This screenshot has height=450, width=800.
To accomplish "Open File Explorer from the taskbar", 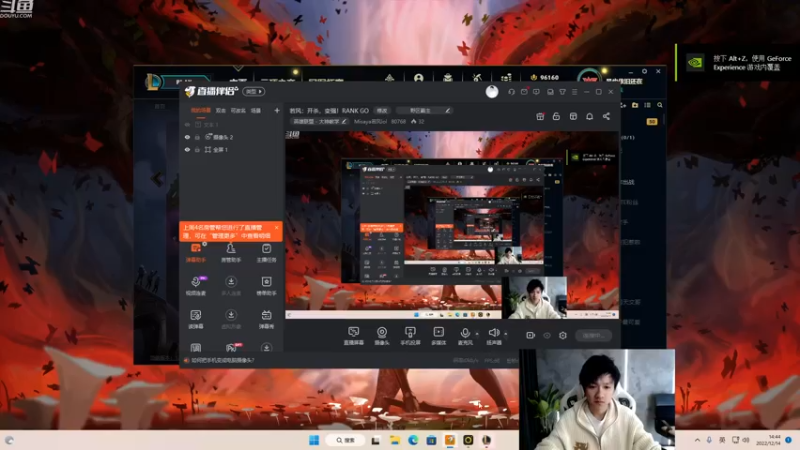I will [x=394, y=440].
